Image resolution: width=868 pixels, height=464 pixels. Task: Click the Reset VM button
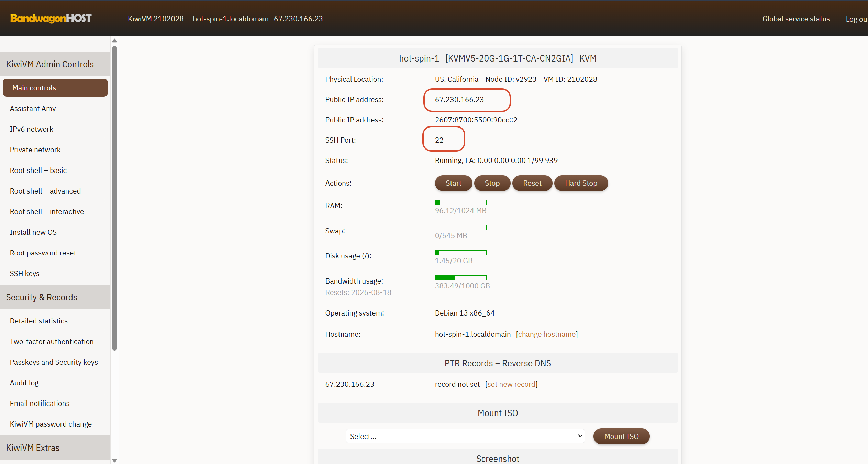(x=532, y=183)
